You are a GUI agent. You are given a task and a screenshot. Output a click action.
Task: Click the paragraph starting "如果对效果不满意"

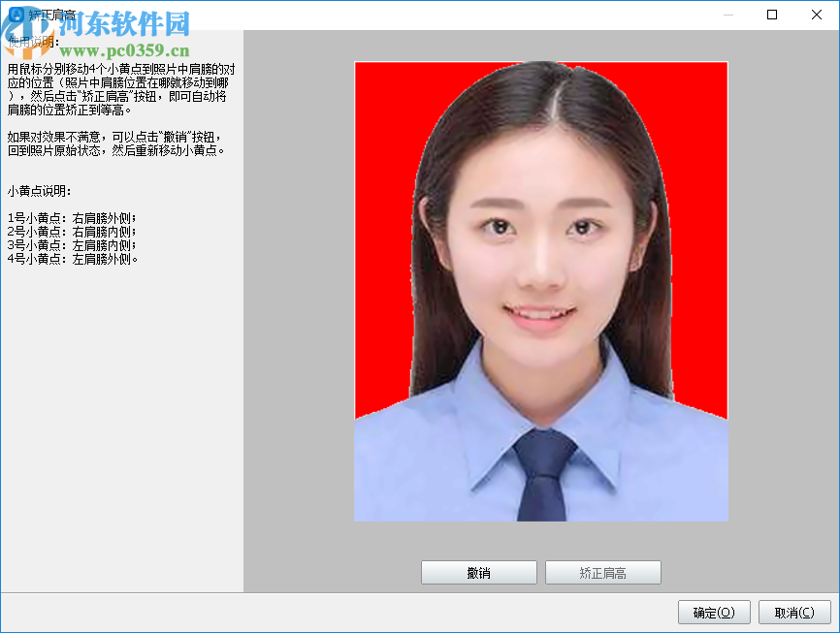coord(115,143)
